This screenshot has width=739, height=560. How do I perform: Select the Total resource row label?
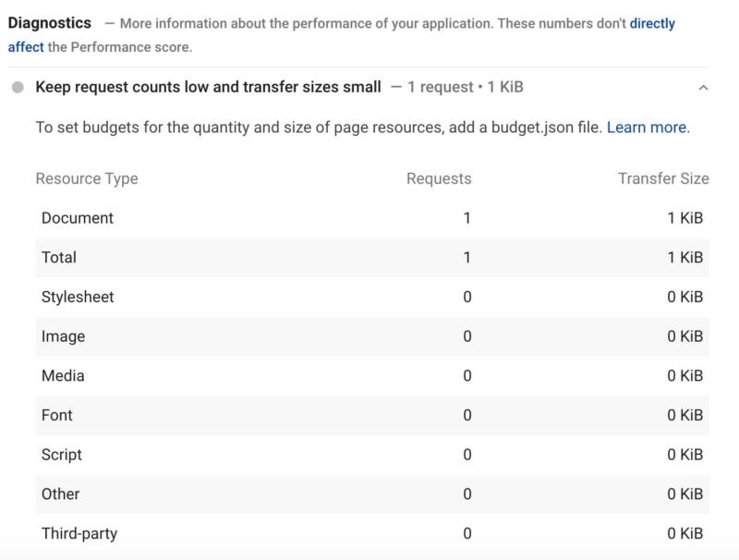click(59, 258)
